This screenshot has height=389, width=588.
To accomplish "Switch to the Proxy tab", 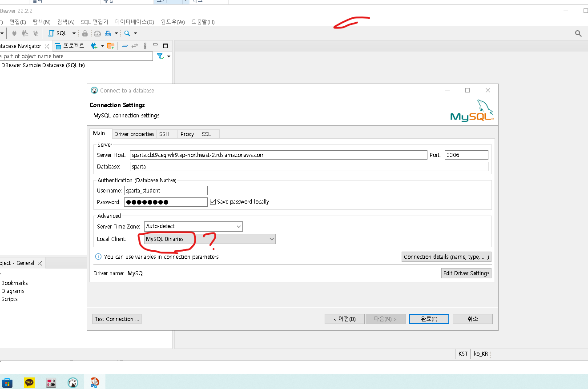I will click(187, 134).
